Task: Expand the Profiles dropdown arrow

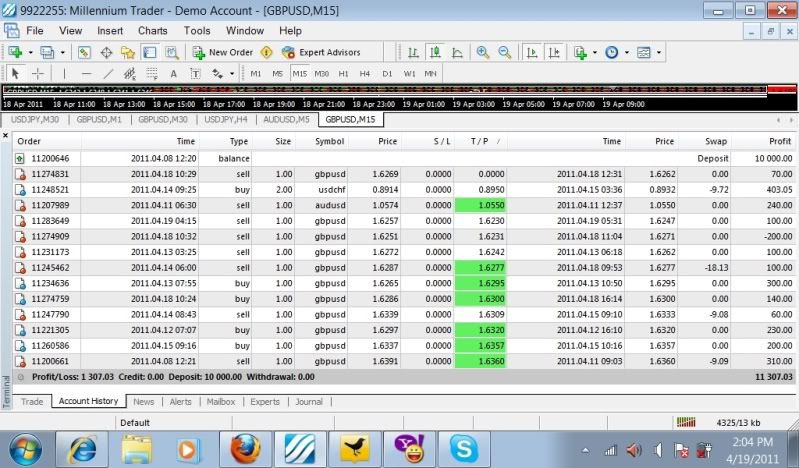Action: click(x=62, y=53)
